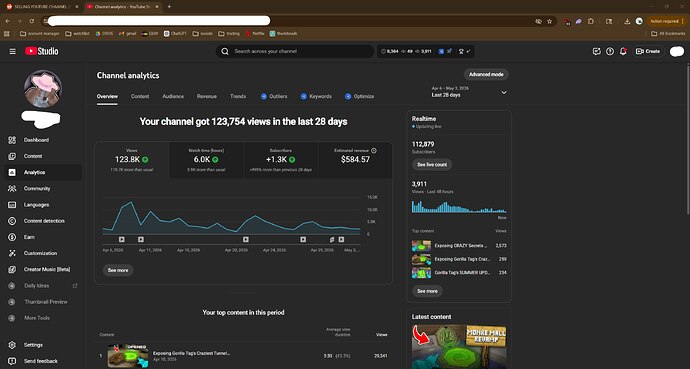The image size is (690, 369).
Task: Open the hamburger navigation menu
Action: (12, 51)
